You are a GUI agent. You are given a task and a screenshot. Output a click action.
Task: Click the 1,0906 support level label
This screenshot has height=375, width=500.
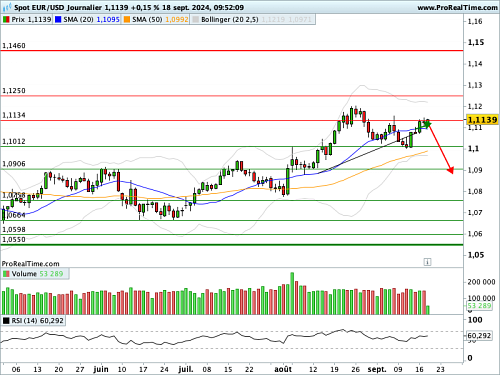point(14,164)
